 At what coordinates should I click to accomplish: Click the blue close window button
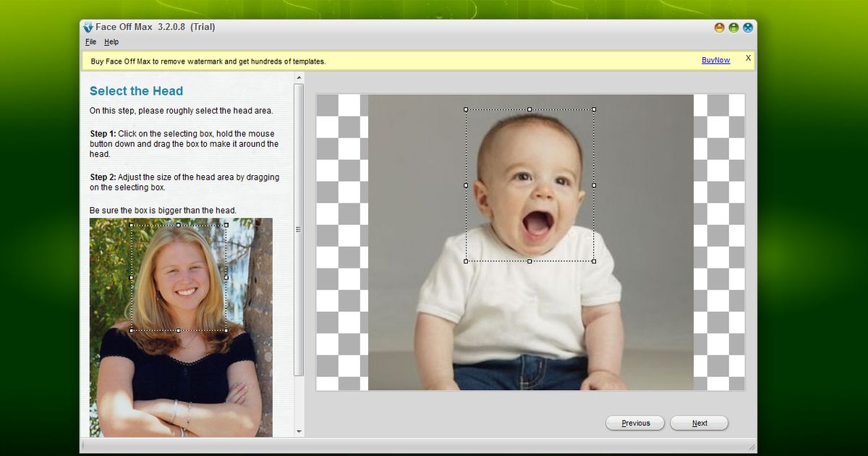coord(748,28)
